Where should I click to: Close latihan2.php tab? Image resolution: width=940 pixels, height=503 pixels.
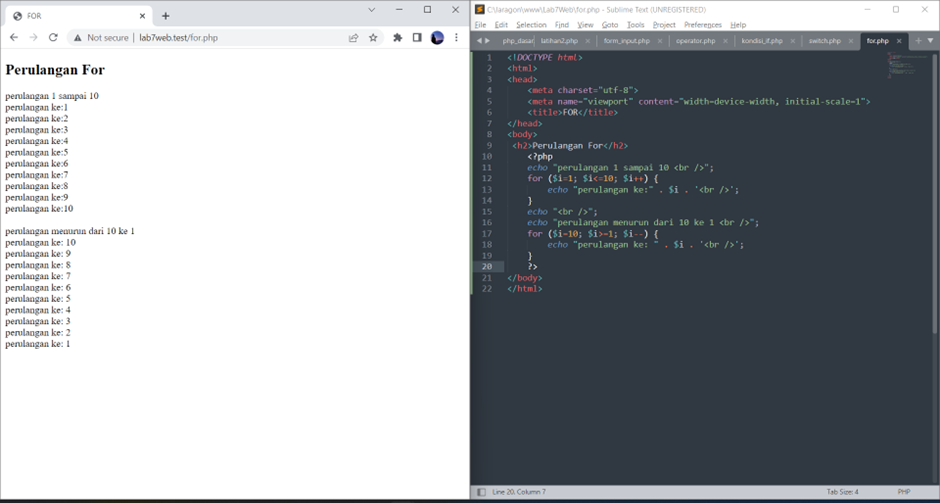pos(588,41)
